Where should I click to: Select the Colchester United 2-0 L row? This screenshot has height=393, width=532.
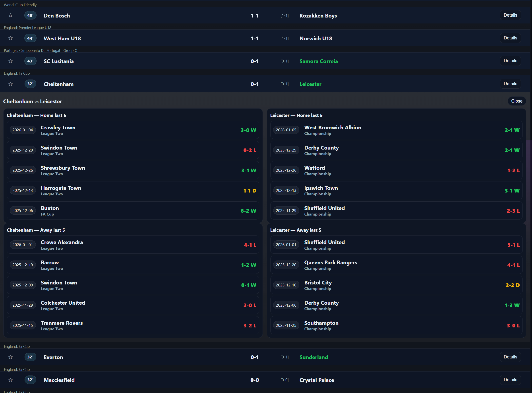click(133, 305)
